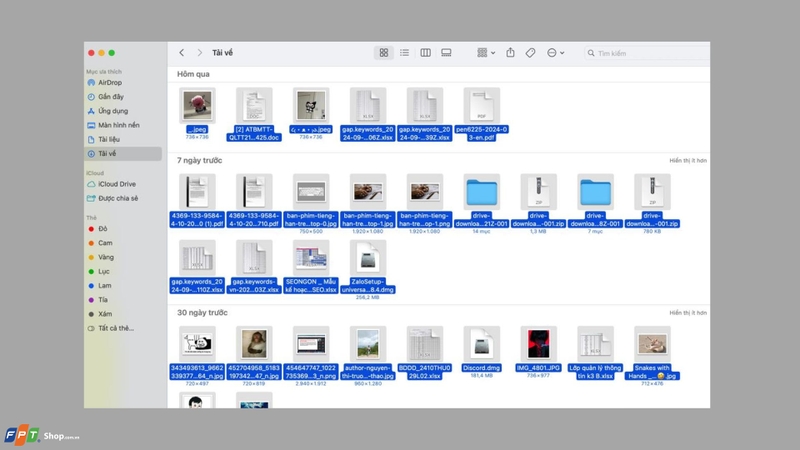The height and width of the screenshot is (450, 800).
Task: Select the Discord.dmg file
Action: [x=482, y=353]
